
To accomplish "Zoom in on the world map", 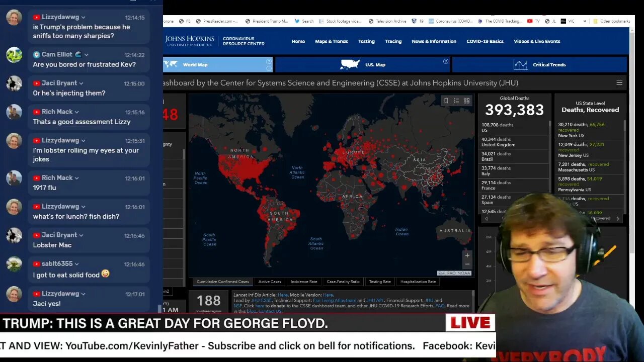I will pyautogui.click(x=467, y=255).
